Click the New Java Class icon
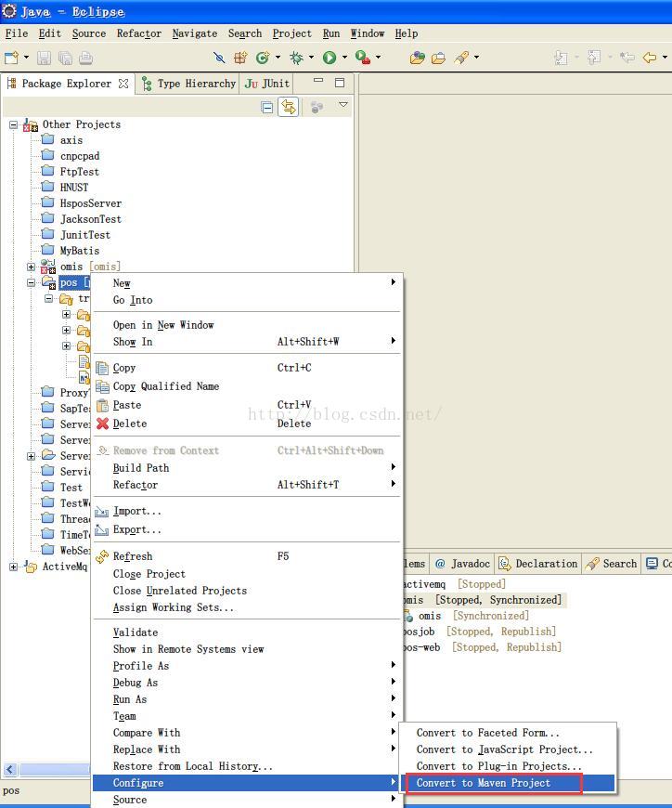Viewport: 672px width, 808px height. pos(263,58)
